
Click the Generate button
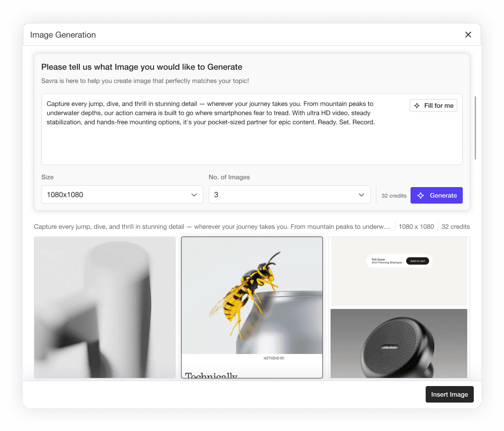[x=437, y=195]
